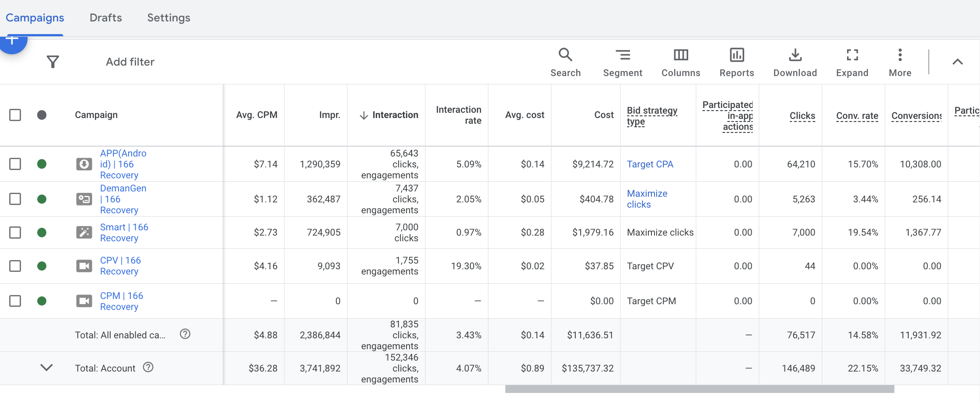Click the blue plus new campaign button
The width and height of the screenshot is (980, 403).
tap(13, 42)
